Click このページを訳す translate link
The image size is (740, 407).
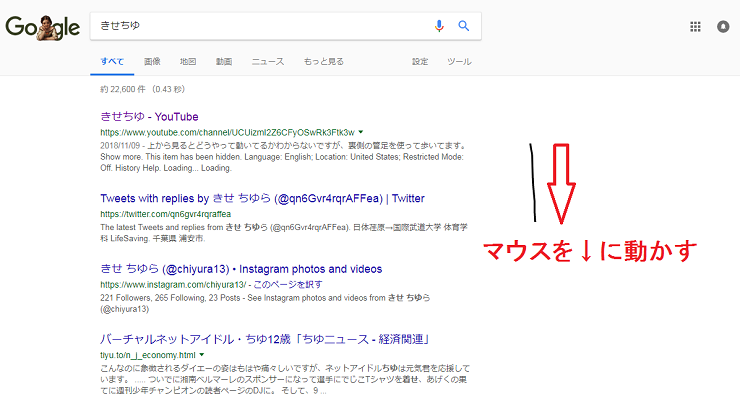(x=288, y=284)
